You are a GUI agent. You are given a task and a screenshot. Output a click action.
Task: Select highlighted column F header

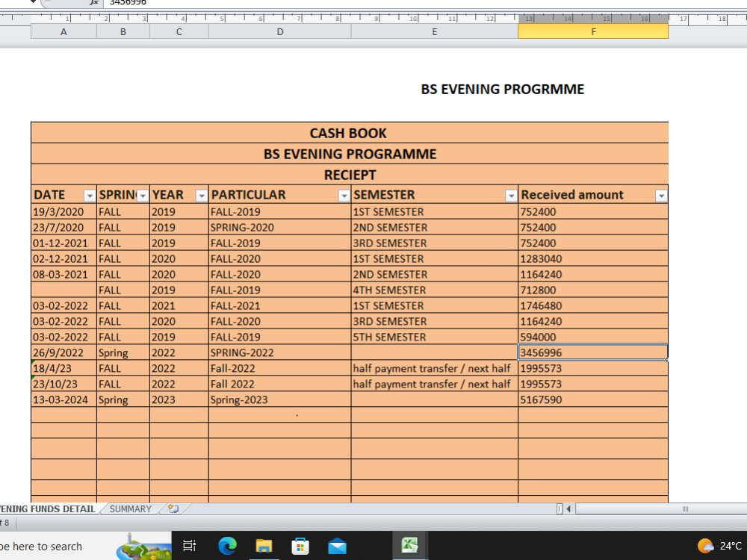click(x=593, y=31)
